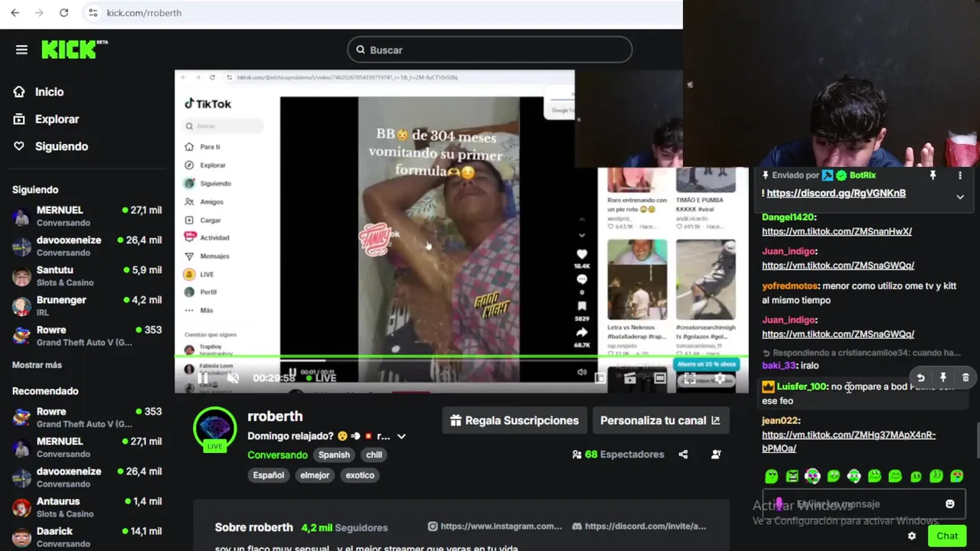The image size is (980, 551).
Task: Open chat settings gear
Action: click(x=912, y=536)
